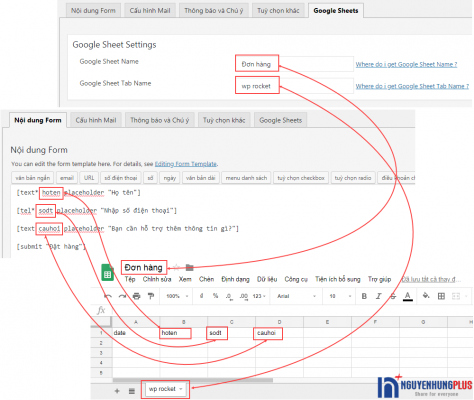
Task: Click the Đơn hàng spreadsheet title
Action: pos(144,267)
